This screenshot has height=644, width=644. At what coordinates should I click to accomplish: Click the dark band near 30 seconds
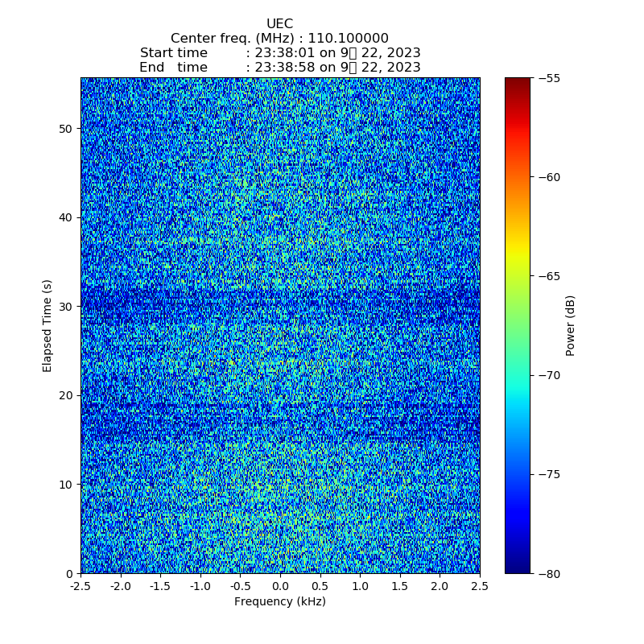[279, 304]
